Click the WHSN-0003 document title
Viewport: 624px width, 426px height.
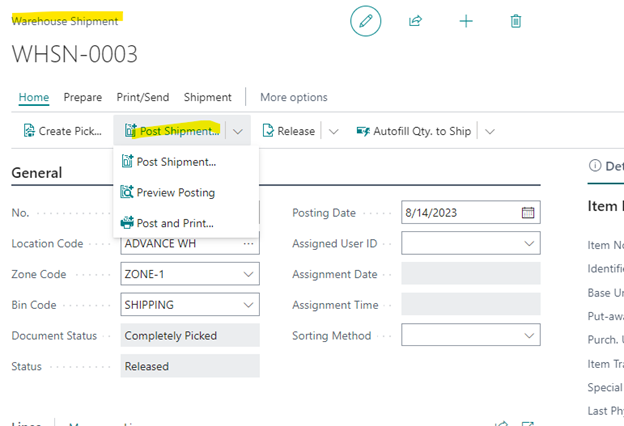(x=74, y=54)
